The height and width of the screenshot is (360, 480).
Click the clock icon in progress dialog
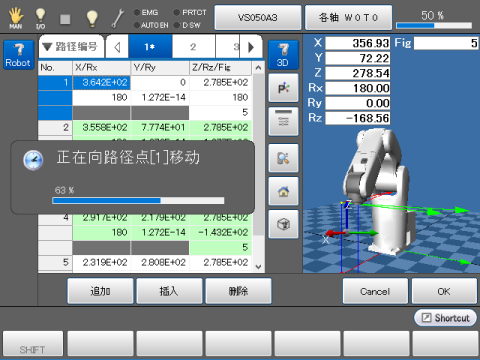[33, 160]
